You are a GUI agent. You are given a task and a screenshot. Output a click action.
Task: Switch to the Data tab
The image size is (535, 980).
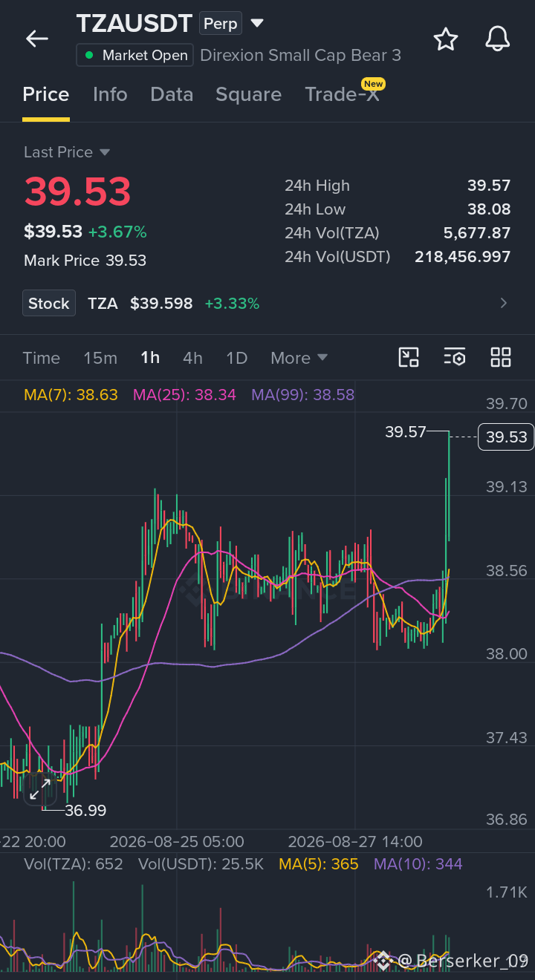click(x=172, y=94)
